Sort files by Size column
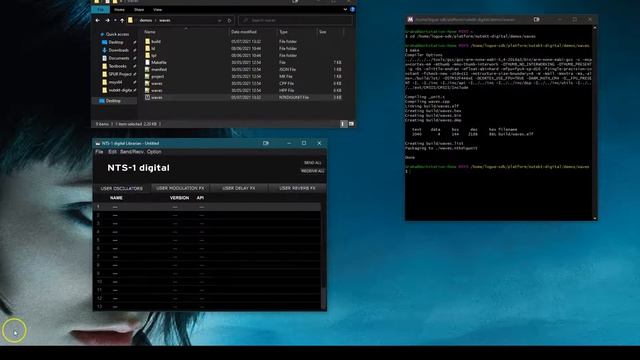The image size is (640, 360). point(322,32)
